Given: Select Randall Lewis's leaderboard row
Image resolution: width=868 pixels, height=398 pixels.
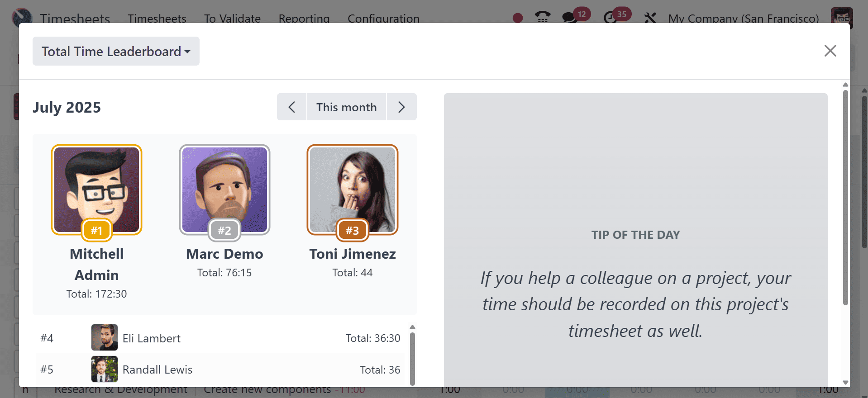Looking at the screenshot, I should 220,370.
